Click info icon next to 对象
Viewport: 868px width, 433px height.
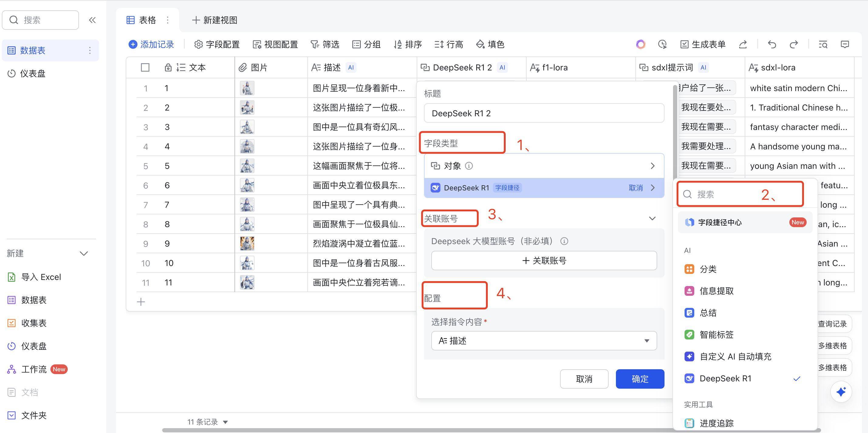(x=469, y=166)
